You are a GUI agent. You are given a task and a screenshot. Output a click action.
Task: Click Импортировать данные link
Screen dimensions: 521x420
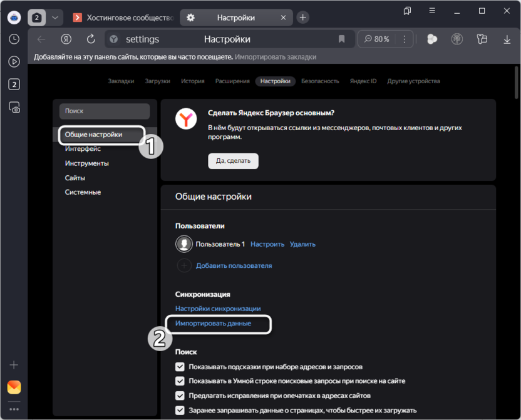point(213,324)
